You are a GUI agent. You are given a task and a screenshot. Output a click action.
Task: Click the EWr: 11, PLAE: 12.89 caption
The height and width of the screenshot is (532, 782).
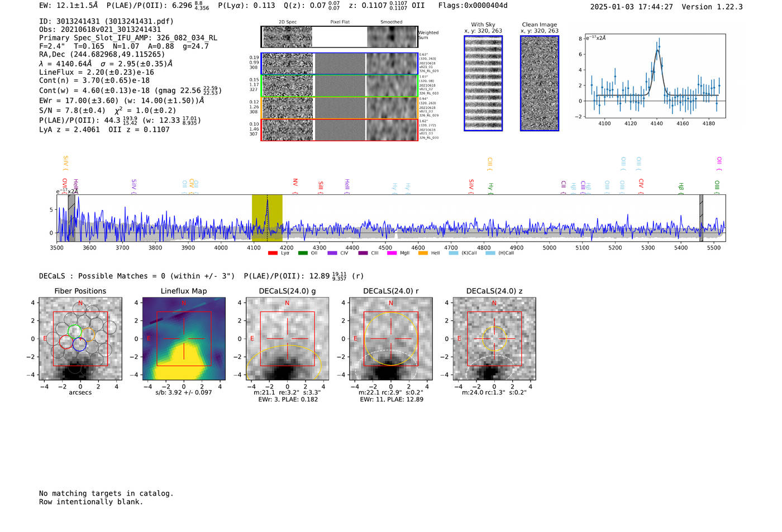pos(391,400)
